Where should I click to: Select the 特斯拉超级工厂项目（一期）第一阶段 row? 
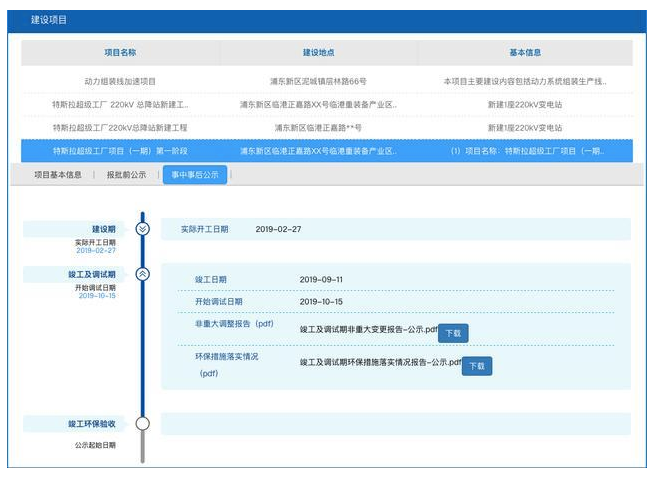(x=327, y=151)
